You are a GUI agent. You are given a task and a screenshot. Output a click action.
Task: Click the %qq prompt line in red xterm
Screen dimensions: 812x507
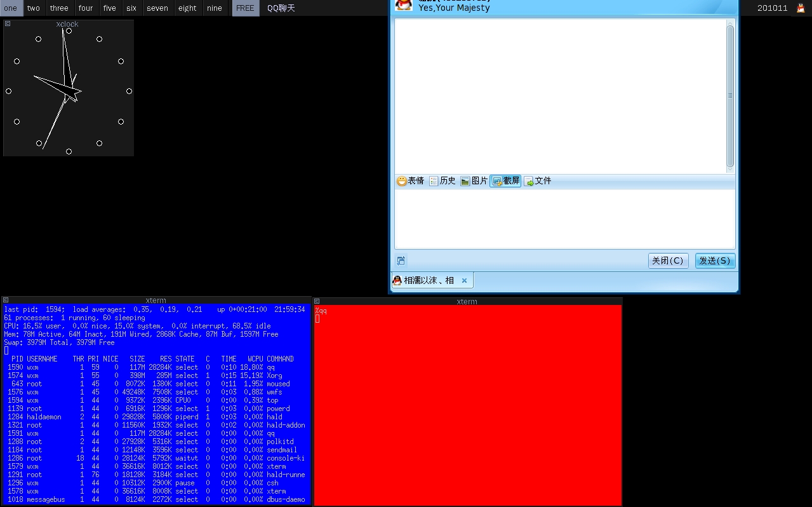(321, 311)
